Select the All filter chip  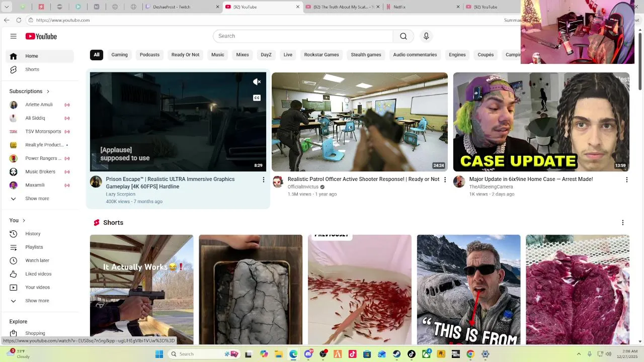(x=97, y=55)
